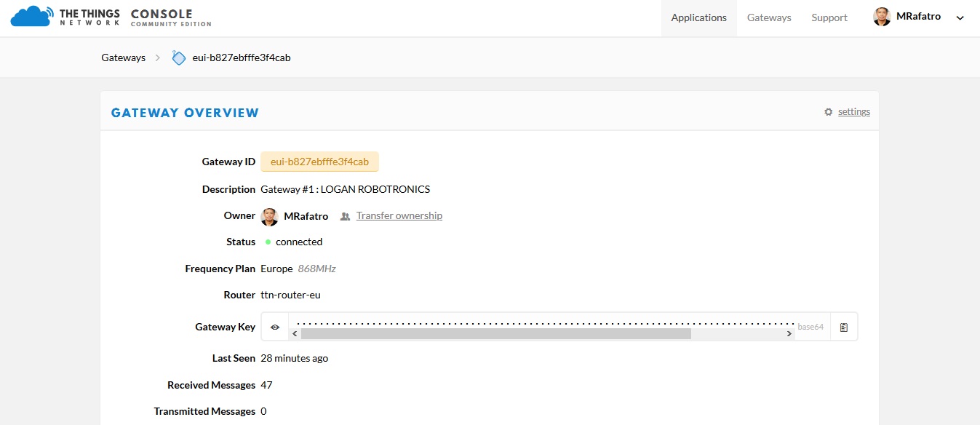Open the MRafatro user dropdown menu

pos(960,18)
